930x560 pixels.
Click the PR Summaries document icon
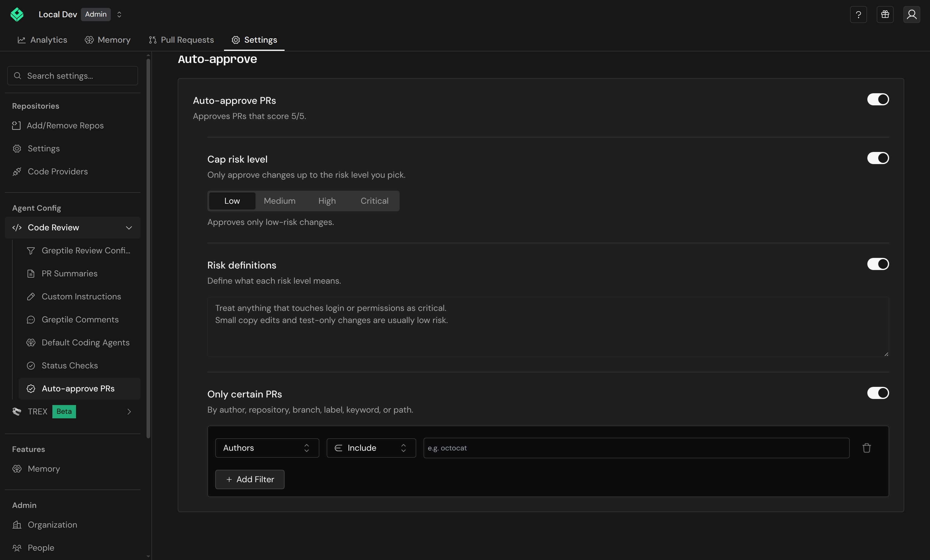pos(31,274)
